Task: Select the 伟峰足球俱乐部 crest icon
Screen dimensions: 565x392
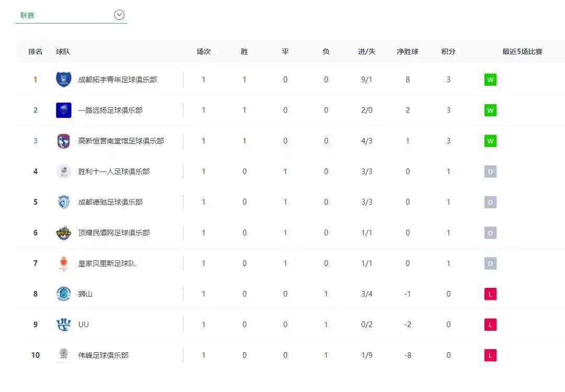Action: point(64,355)
